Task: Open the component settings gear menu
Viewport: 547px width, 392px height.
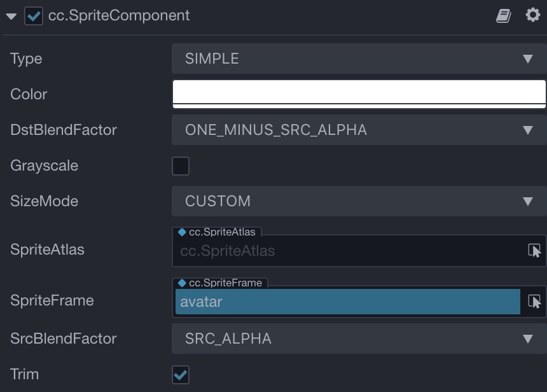Action: [x=533, y=15]
